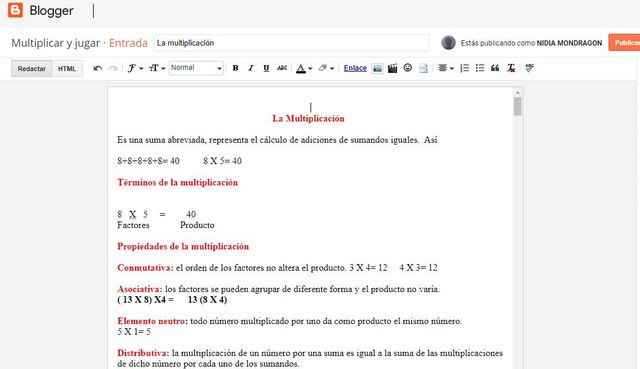Click the word Asociativa:

pyautogui.click(x=140, y=289)
